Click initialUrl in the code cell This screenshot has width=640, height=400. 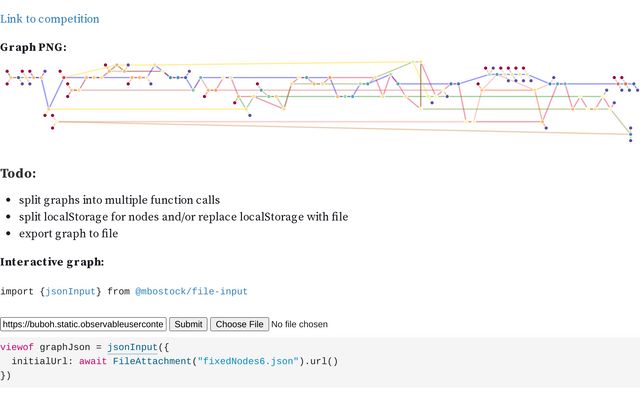click(40, 361)
